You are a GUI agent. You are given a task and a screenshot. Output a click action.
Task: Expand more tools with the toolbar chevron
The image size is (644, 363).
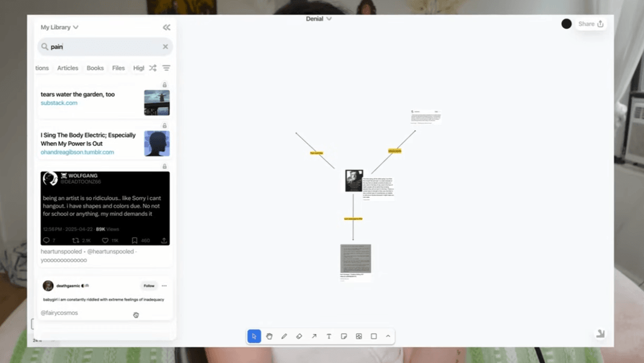[x=388, y=336]
